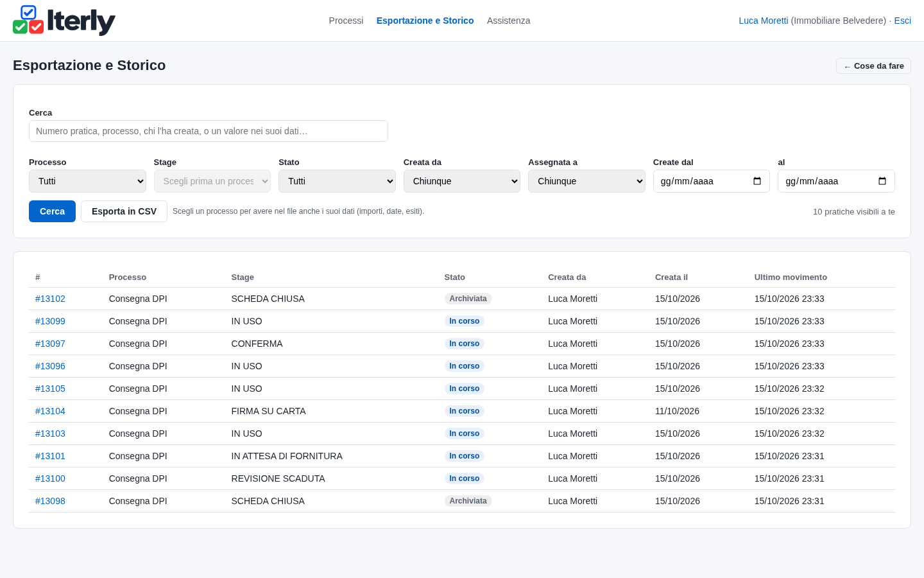The image size is (924, 578).
Task: Expand the Assegnata a dropdown
Action: pyautogui.click(x=586, y=181)
